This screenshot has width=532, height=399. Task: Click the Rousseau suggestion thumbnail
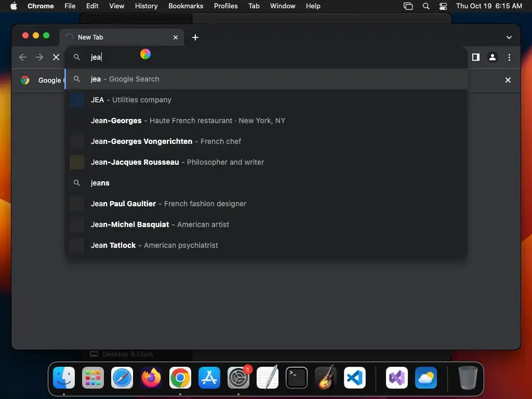[77, 162]
